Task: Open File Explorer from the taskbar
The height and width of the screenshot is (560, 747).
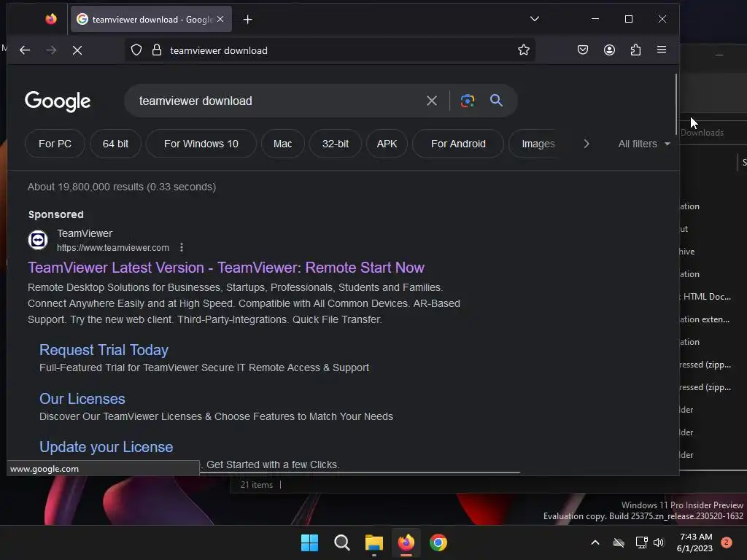Action: click(374, 542)
